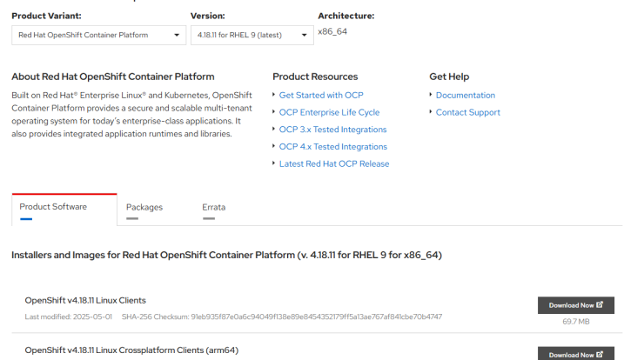Click the SHA-256 checksum text for Linux Clients
Image resolution: width=644 pixels, height=360 pixels.
(x=282, y=317)
